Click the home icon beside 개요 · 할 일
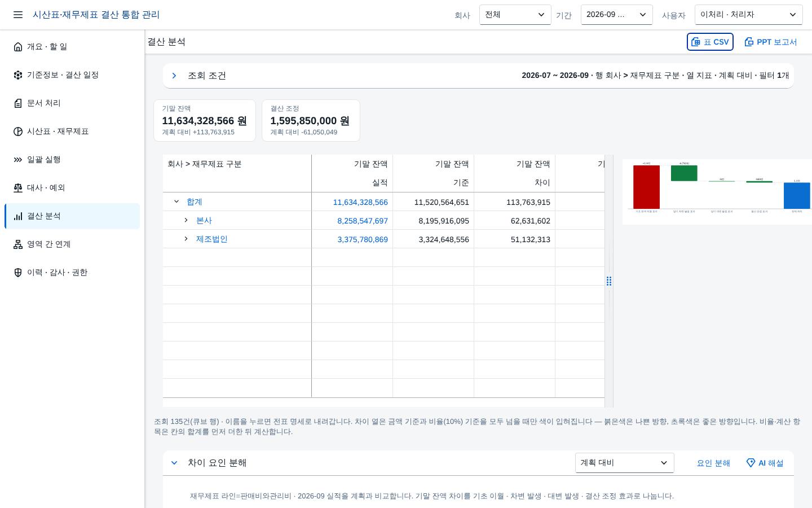 (18, 47)
